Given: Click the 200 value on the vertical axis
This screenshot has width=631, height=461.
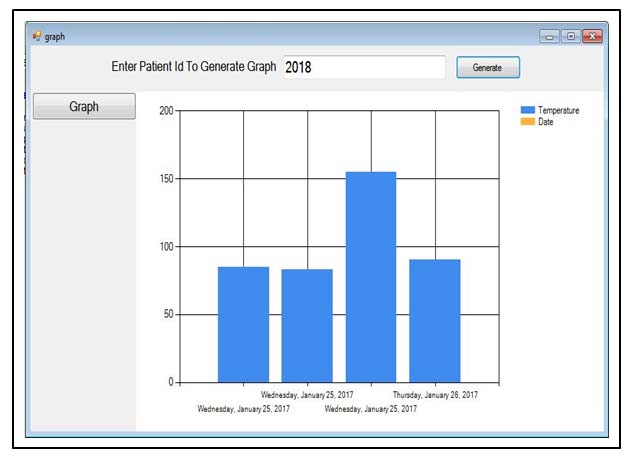Looking at the screenshot, I should point(166,111).
